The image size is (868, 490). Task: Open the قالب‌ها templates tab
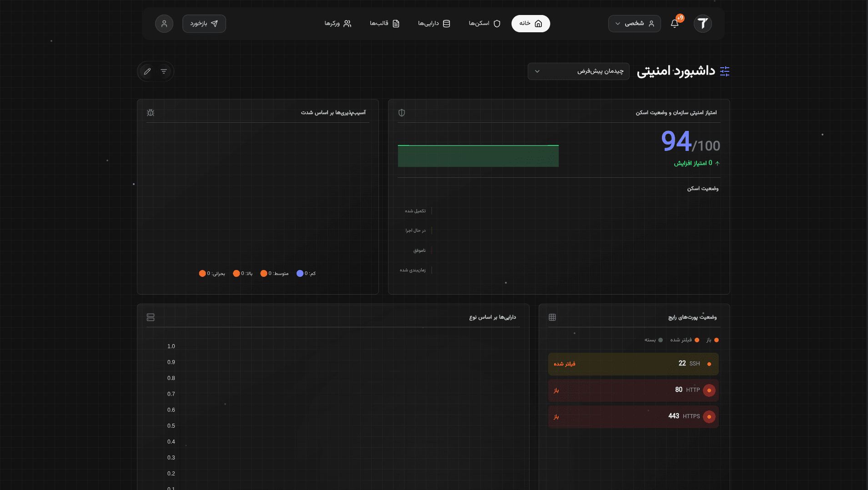click(x=384, y=24)
